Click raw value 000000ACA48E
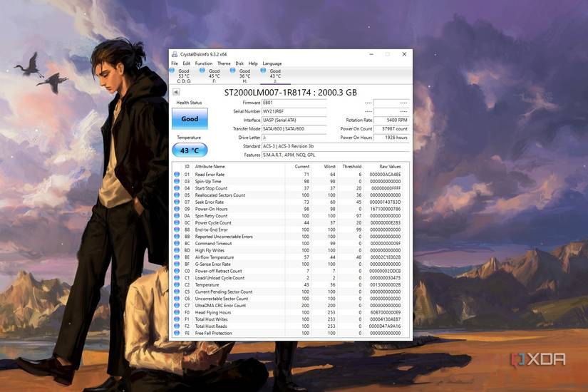This screenshot has width=588, height=392. pos(385,175)
